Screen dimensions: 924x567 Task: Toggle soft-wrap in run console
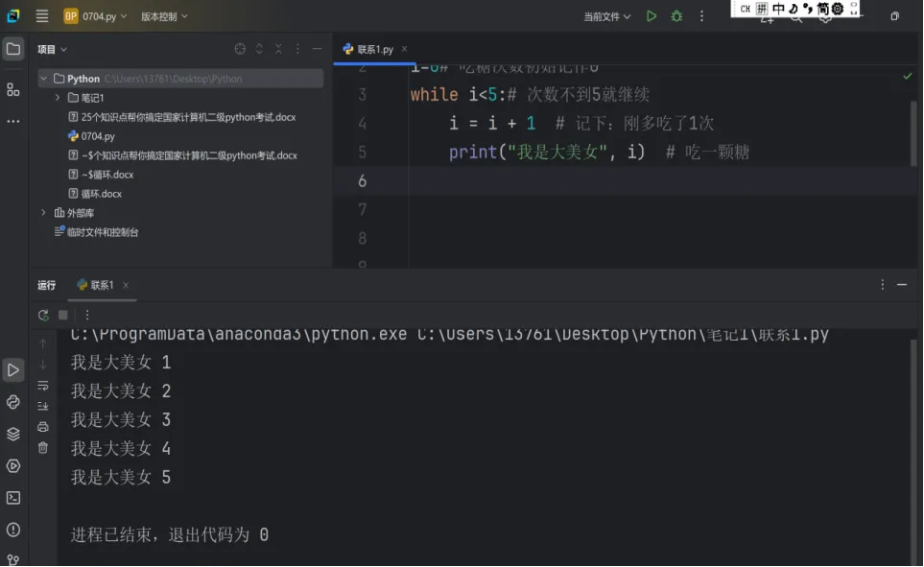(43, 386)
